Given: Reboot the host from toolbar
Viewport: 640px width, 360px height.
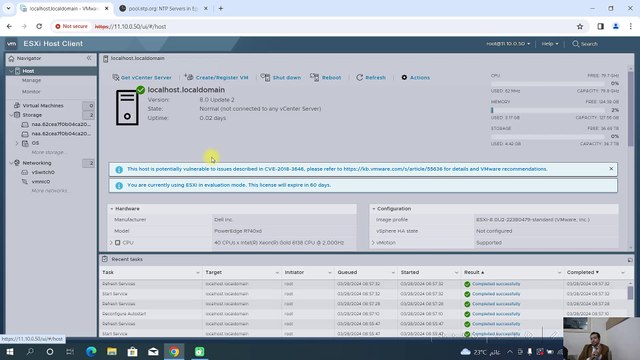Looking at the screenshot, I should click(325, 78).
